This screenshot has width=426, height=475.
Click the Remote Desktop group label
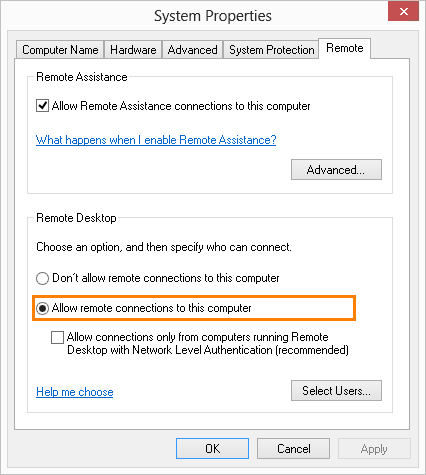[76, 218]
